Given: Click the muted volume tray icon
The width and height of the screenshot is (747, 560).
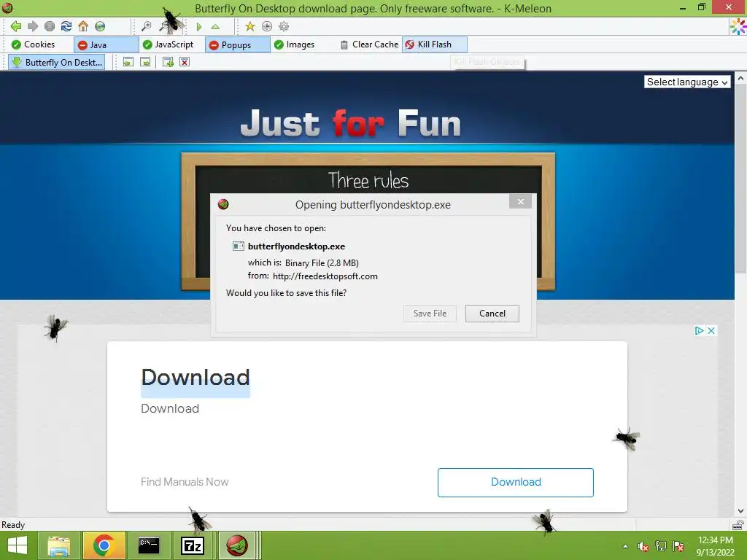Looking at the screenshot, I should coord(643,546).
